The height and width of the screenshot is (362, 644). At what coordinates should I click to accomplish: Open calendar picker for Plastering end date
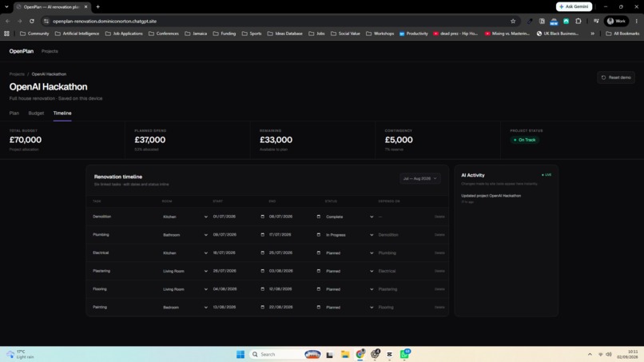[318, 271]
